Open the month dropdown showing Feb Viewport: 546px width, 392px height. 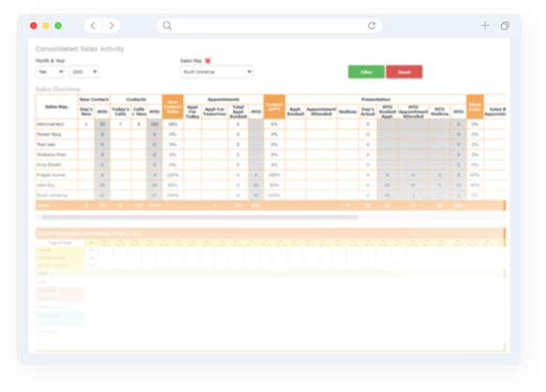pos(50,71)
